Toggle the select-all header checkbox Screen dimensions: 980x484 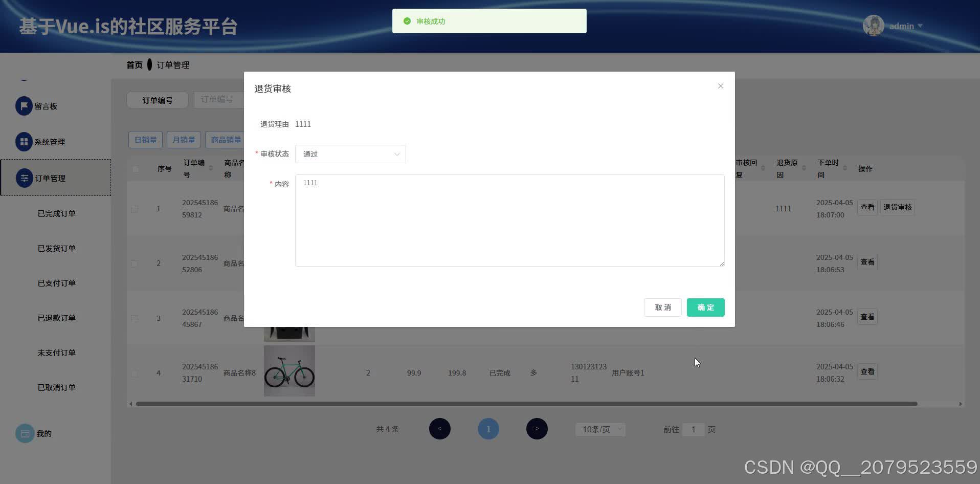pos(136,169)
